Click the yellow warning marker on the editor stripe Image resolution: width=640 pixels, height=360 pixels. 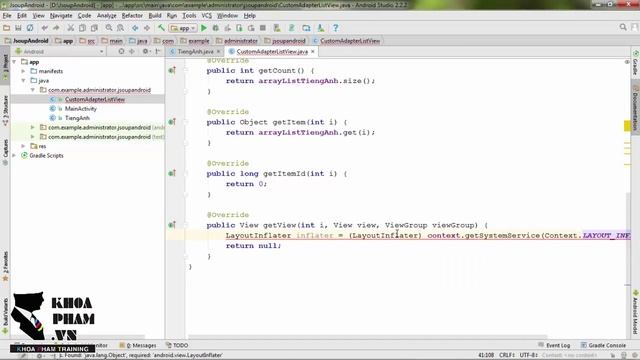click(627, 126)
